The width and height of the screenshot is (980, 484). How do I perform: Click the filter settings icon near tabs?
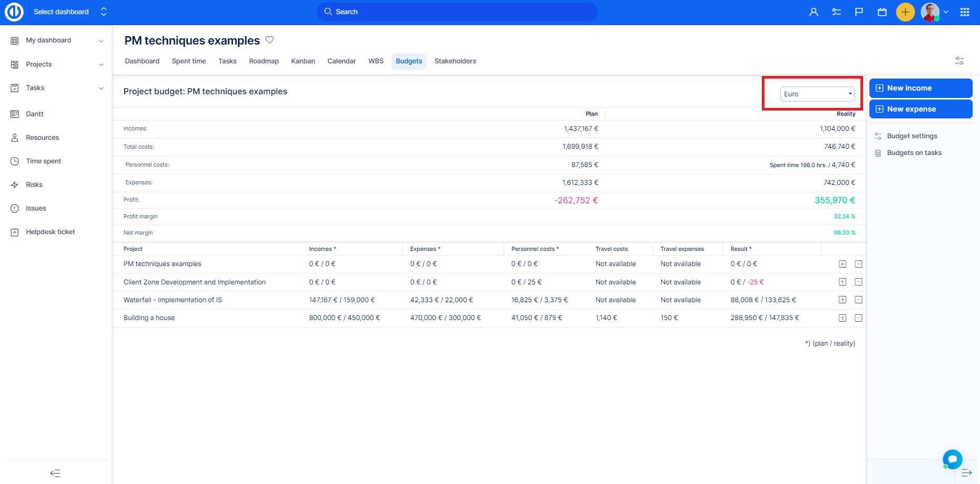click(x=959, y=61)
